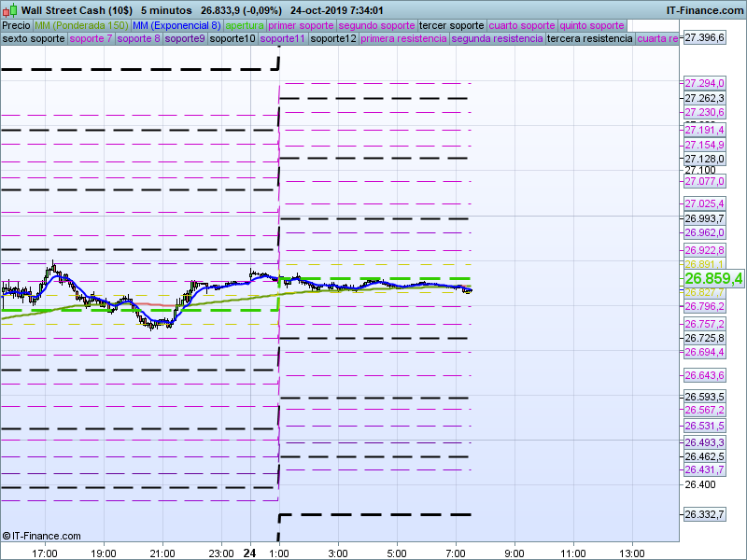Click the 24 date marker on time axis
Screen dimensions: 747x560
coord(249,553)
